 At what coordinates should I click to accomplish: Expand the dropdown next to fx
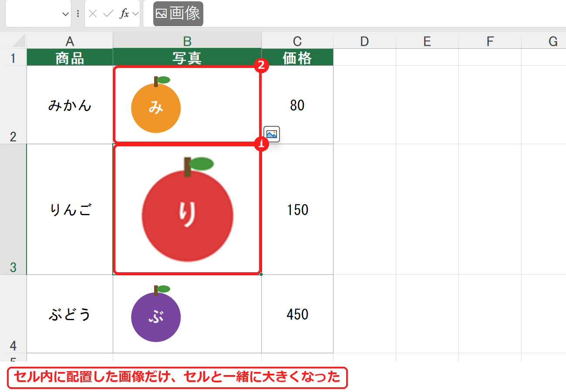click(x=135, y=14)
